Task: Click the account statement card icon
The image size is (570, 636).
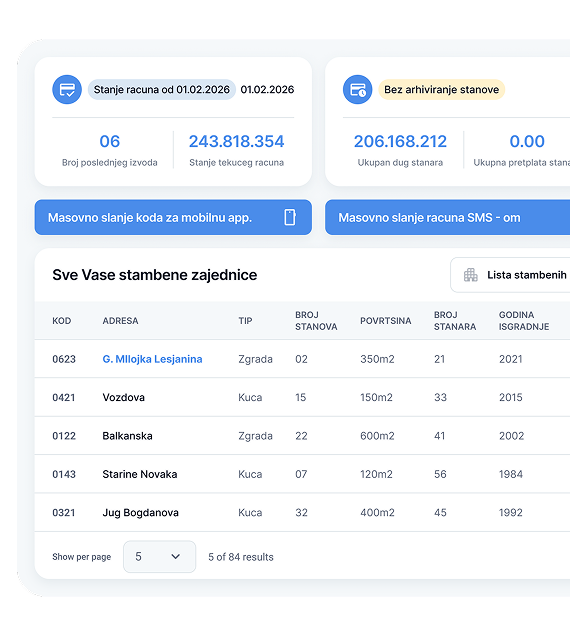Action: point(67,90)
